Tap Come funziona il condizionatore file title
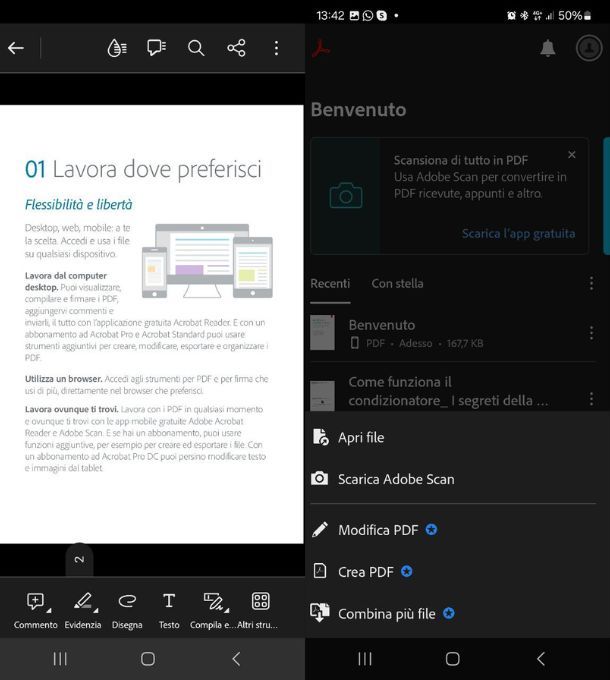This screenshot has width=610, height=680. [x=448, y=391]
